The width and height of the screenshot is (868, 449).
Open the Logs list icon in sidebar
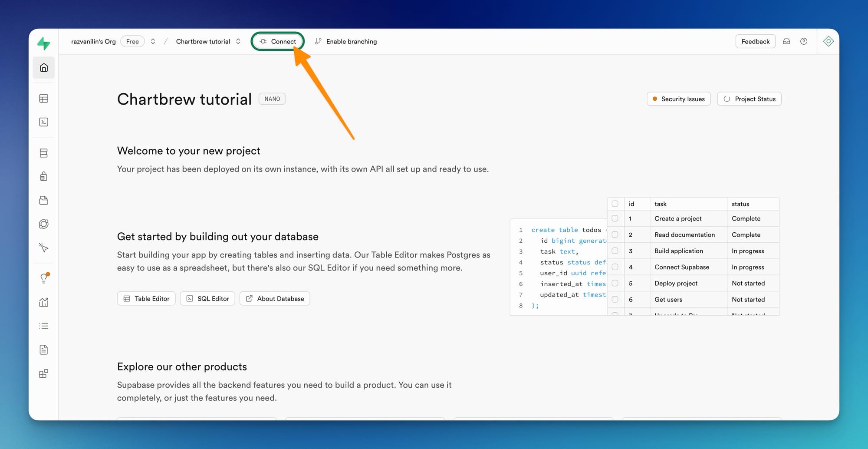tap(43, 326)
